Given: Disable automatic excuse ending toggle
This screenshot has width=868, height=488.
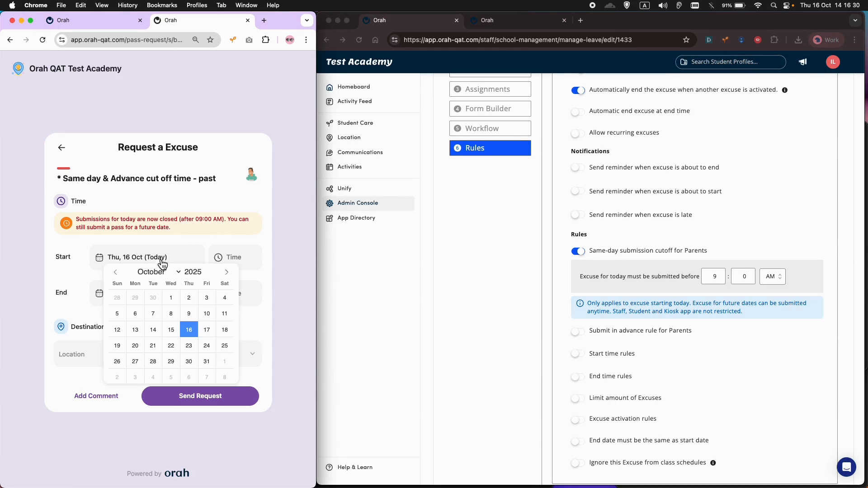Looking at the screenshot, I should coord(578,90).
